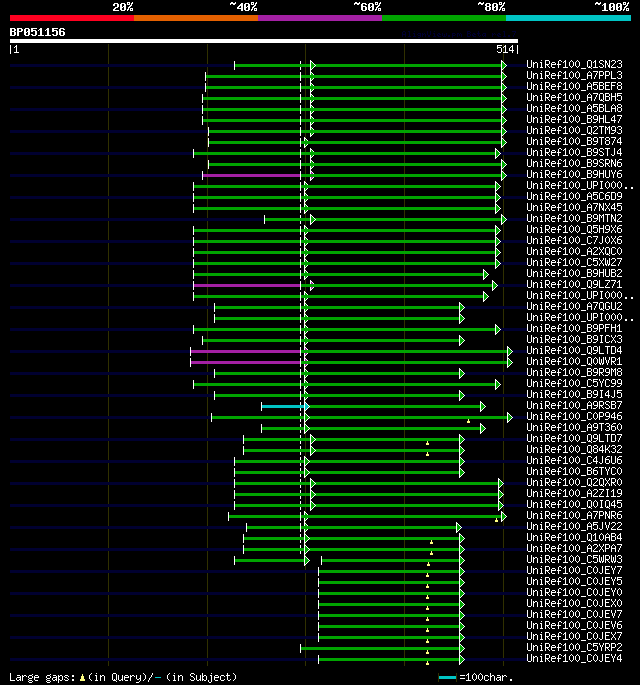
Task: Select the UniRef100_Q84K32 hit
Action: (x=574, y=449)
